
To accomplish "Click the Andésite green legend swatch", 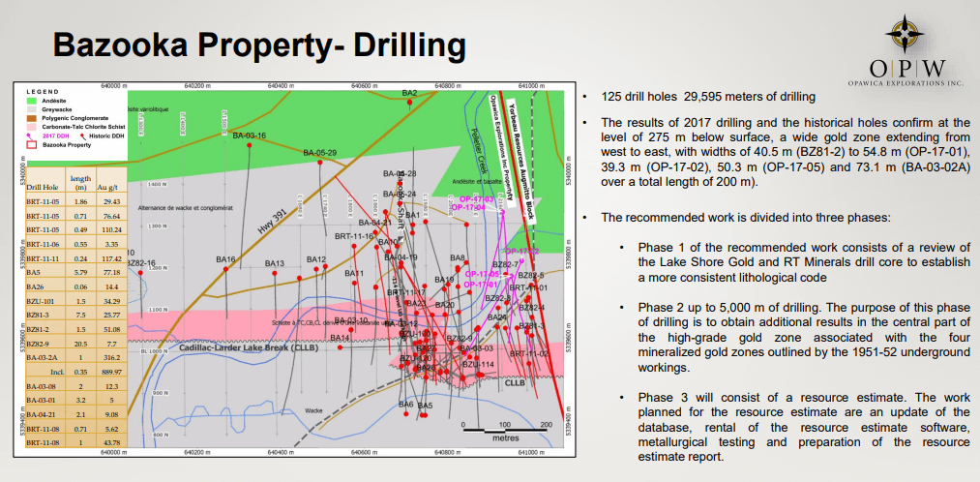I will pos(32,101).
